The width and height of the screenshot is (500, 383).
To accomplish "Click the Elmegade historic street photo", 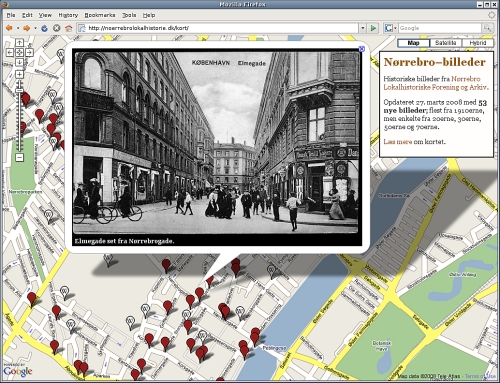I will [x=216, y=142].
